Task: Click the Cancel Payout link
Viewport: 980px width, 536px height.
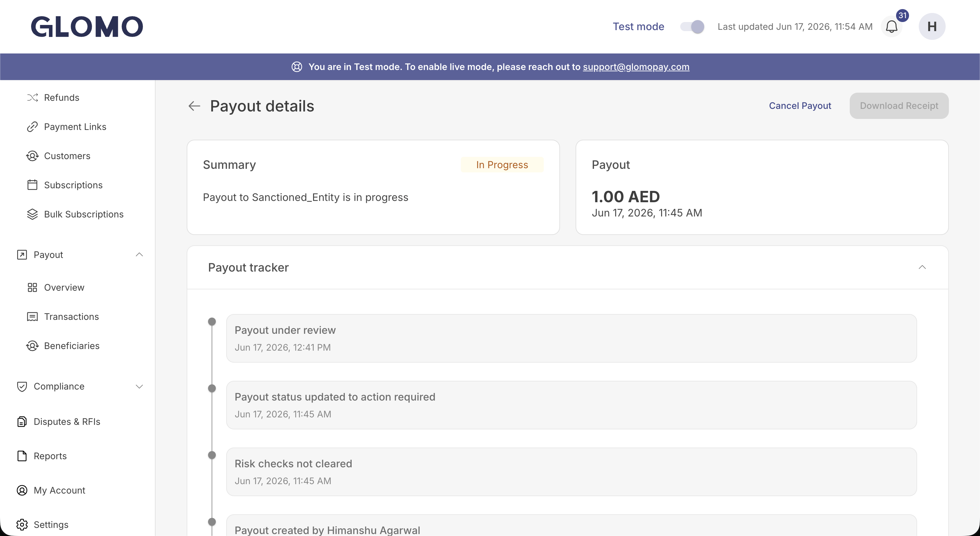Action: 800,106
